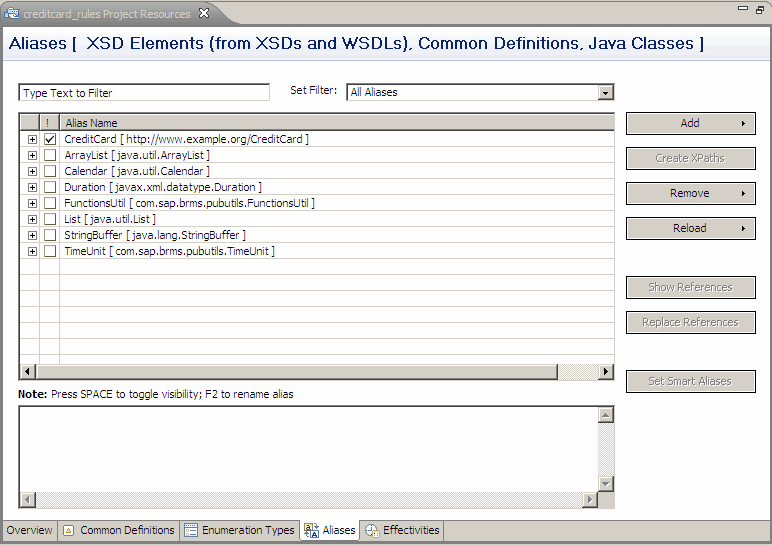
Task: Click the alias table horizontal scrollbar
Action: [x=300, y=372]
